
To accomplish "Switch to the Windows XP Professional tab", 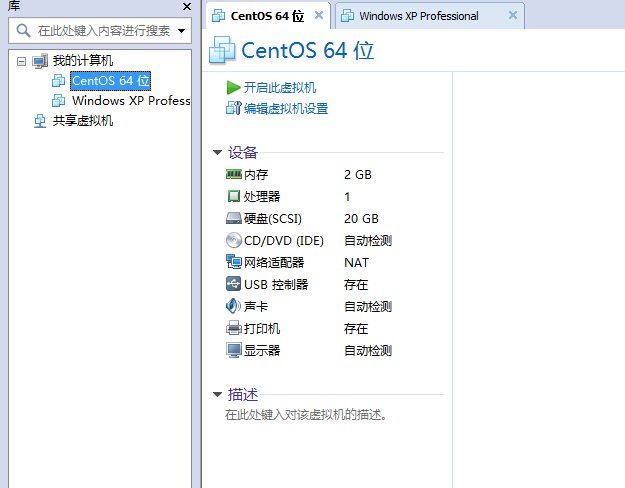I will tap(430, 16).
